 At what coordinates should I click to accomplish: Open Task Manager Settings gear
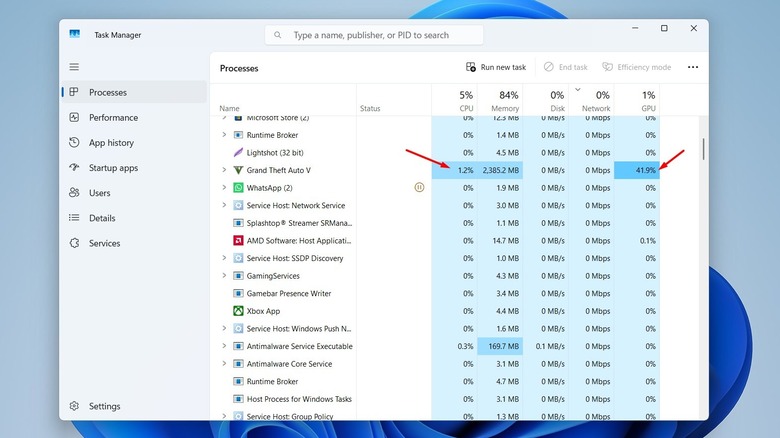[75, 406]
